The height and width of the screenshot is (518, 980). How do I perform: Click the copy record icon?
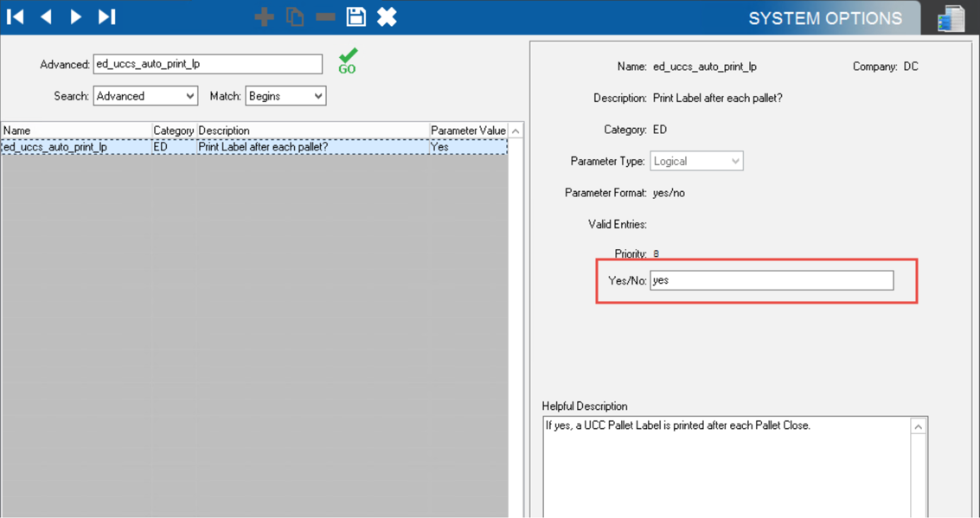click(295, 16)
